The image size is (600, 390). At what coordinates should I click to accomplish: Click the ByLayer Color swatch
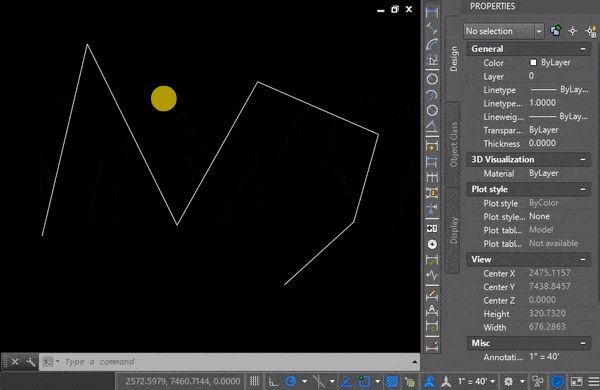[533, 62]
